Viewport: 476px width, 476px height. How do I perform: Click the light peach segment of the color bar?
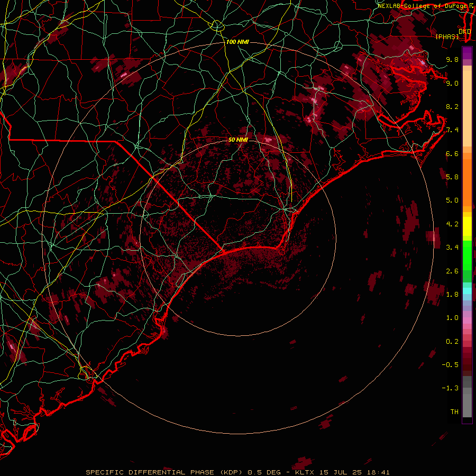[x=467, y=108]
